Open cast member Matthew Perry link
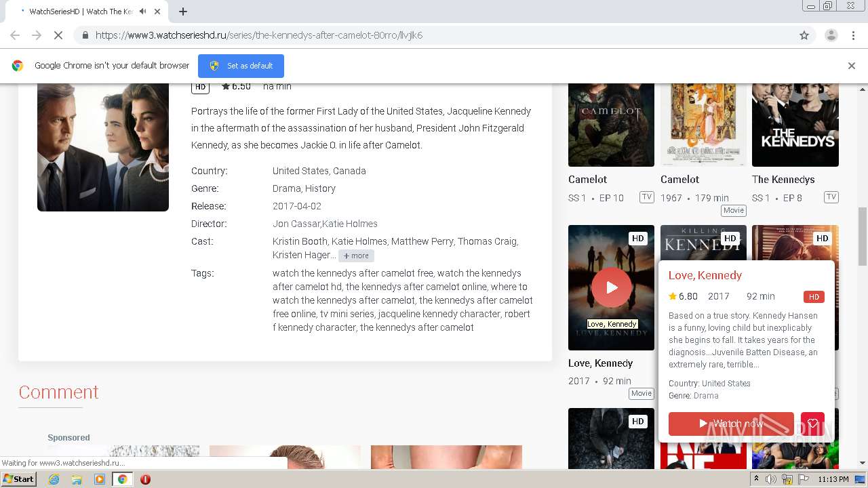Viewport: 868px width, 488px height. tap(422, 241)
